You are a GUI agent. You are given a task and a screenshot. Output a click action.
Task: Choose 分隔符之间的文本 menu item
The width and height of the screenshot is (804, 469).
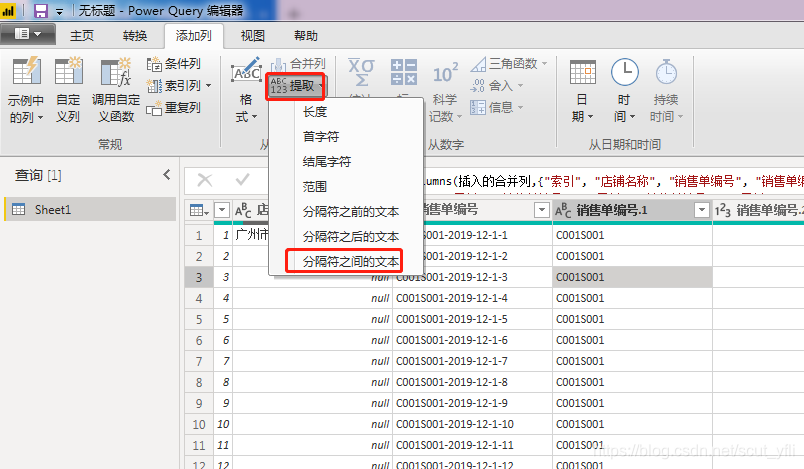[346, 261]
